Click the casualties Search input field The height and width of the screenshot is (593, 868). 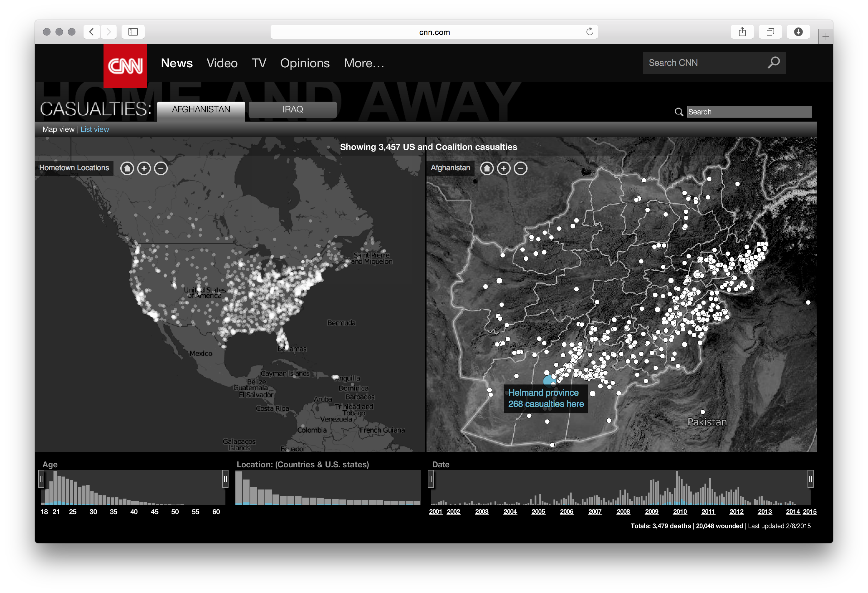749,112
